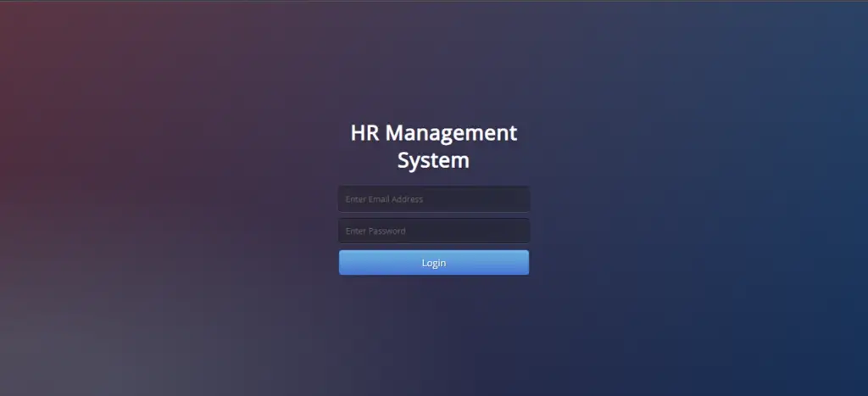Submit with the Login button
The width and height of the screenshot is (868, 396).
click(433, 263)
